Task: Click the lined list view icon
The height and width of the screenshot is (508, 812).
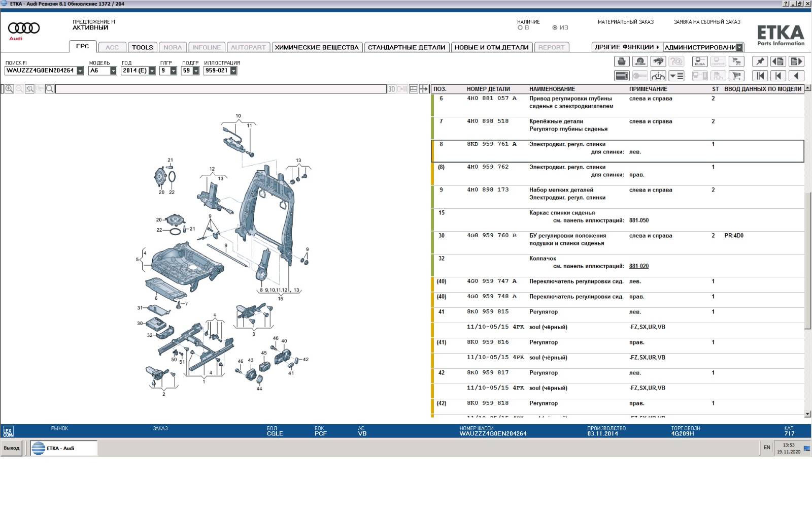Action: (x=622, y=76)
